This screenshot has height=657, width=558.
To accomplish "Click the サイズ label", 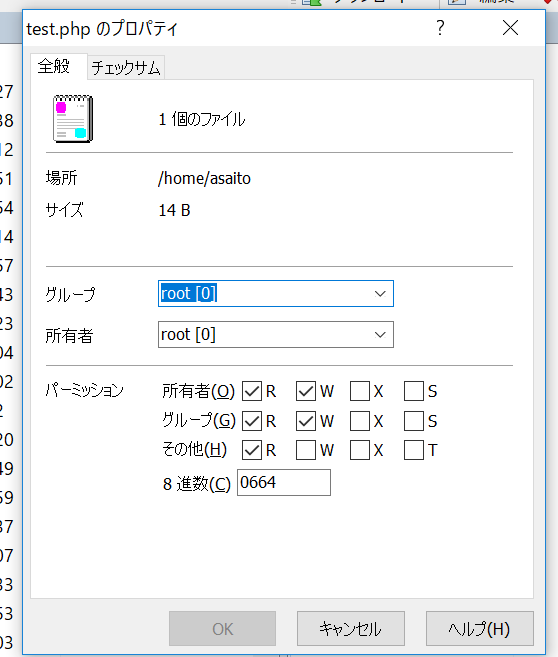I will pos(64,210).
